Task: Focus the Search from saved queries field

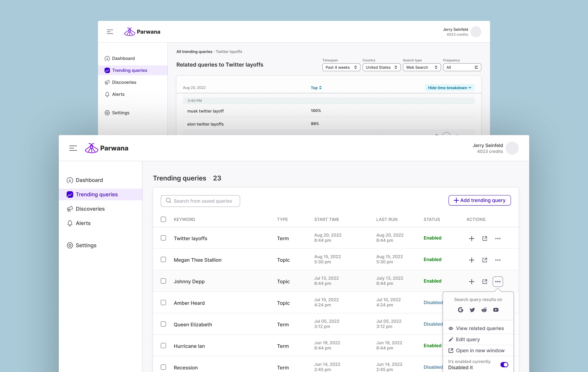Action: click(x=200, y=201)
